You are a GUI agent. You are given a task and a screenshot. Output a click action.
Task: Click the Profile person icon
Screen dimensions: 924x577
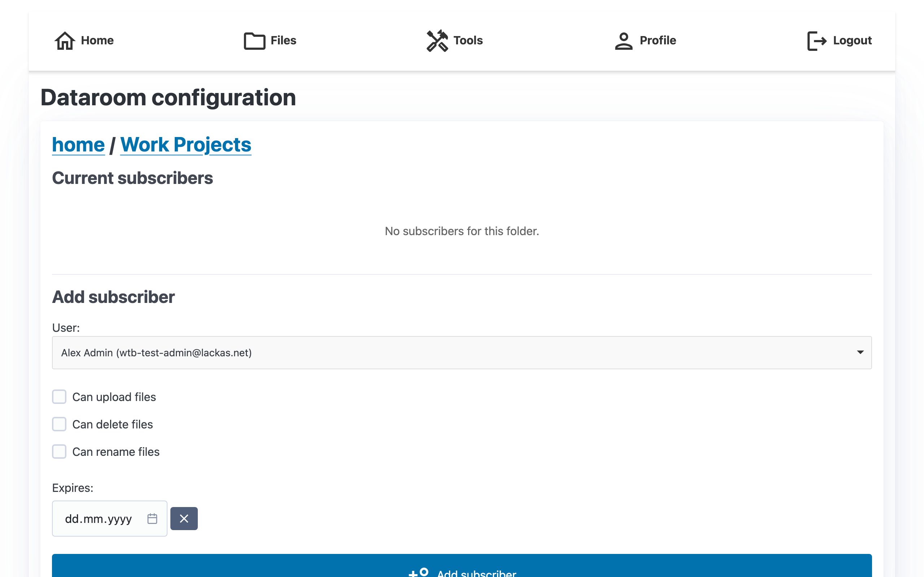[623, 40]
